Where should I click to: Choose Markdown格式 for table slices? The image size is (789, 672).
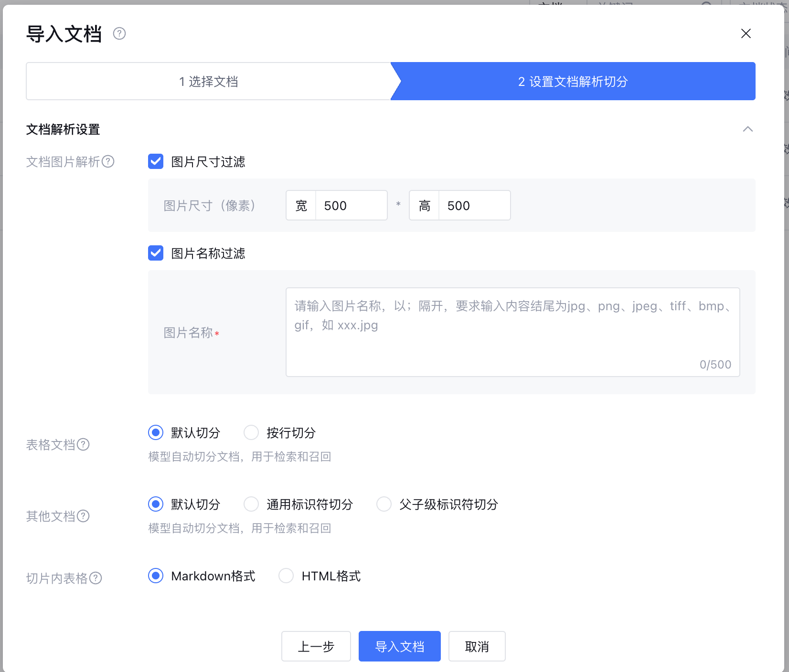tap(156, 576)
